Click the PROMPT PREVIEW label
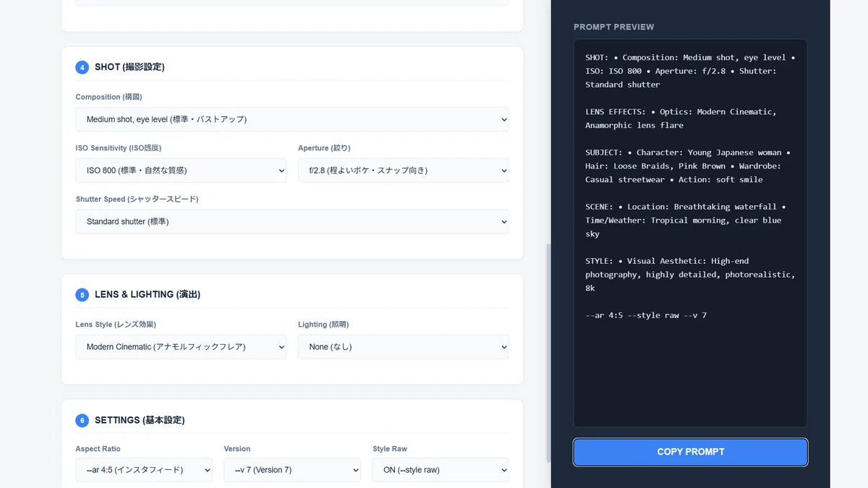 [614, 27]
